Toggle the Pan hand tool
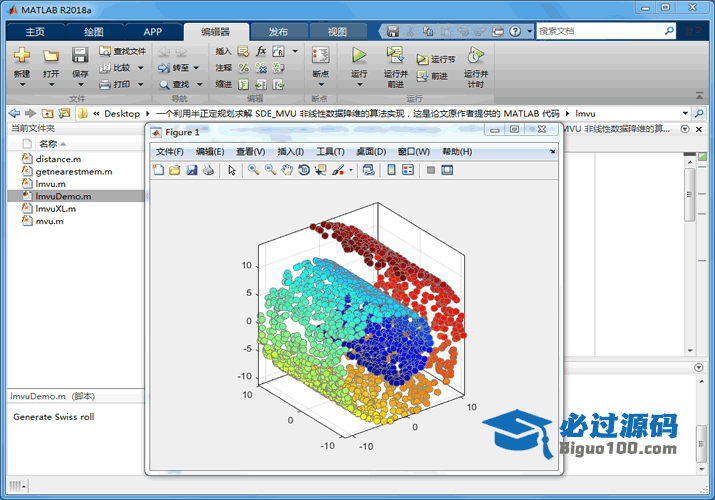This screenshot has width=715, height=500. coord(287,170)
